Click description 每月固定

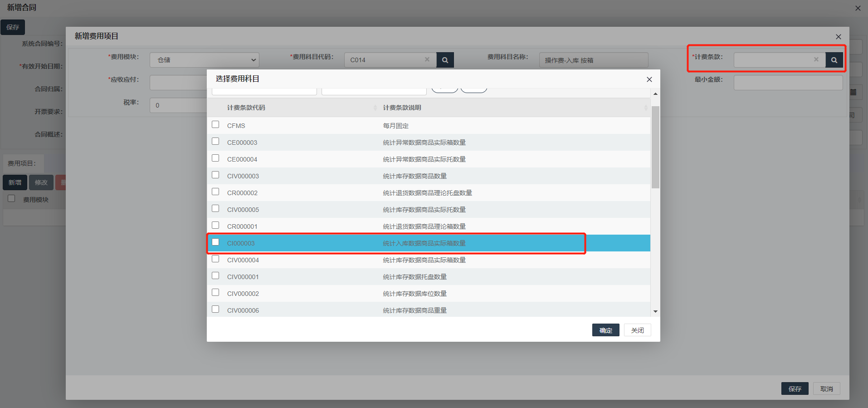point(396,126)
